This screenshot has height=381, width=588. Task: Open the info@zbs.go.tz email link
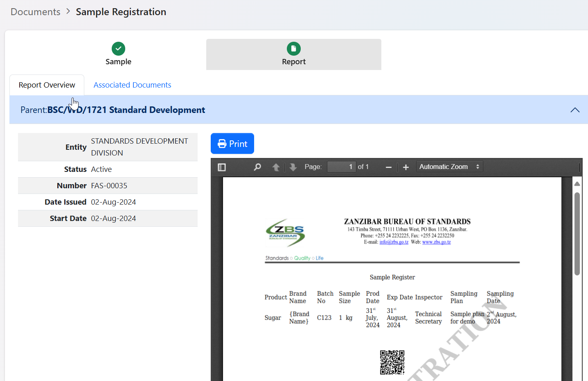pos(394,242)
